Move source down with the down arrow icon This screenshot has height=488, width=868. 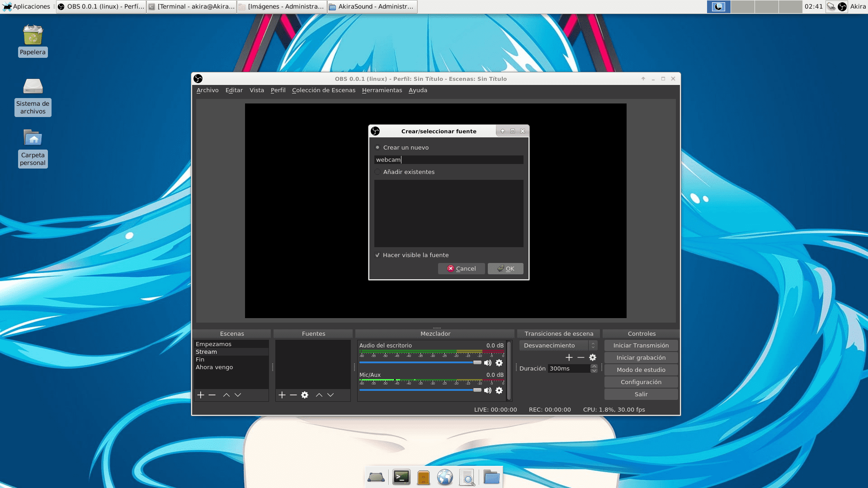point(330,395)
